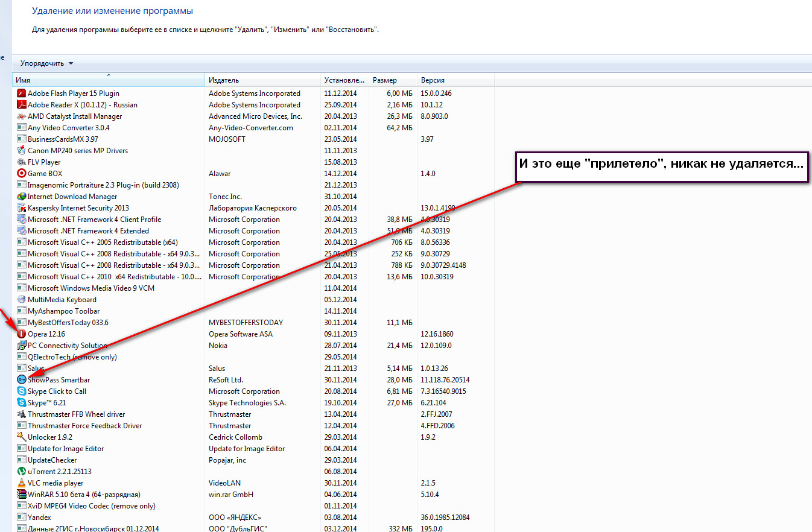Click the Kaspersky Internet Security 2013 icon
Screen dimensions: 812x532
22,208
